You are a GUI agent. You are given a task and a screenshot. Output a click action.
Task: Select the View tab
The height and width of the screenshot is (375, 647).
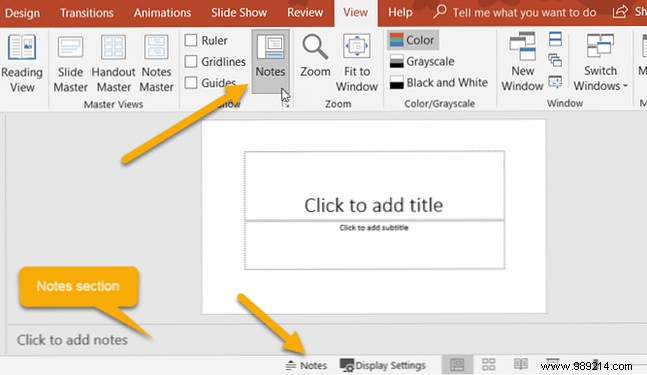[355, 13]
